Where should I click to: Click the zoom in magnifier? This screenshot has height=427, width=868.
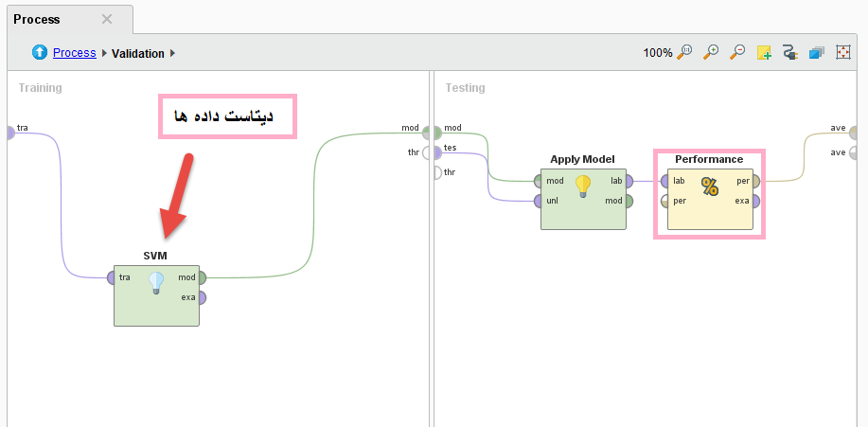tap(711, 53)
